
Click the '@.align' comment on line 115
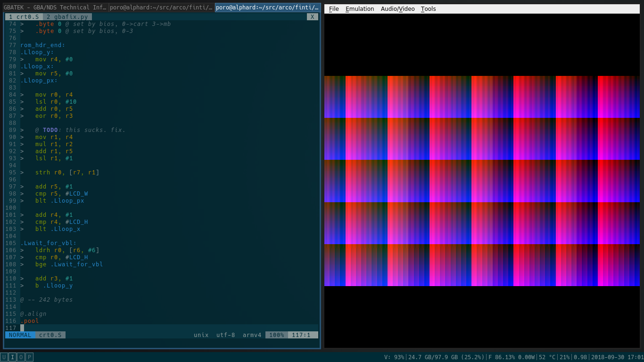pos(33,313)
